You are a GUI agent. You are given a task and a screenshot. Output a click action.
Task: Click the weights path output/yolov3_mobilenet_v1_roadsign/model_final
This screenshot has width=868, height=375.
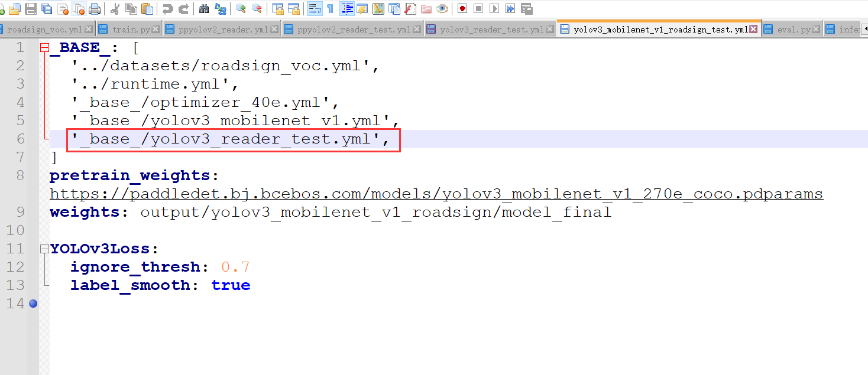pyautogui.click(x=375, y=212)
